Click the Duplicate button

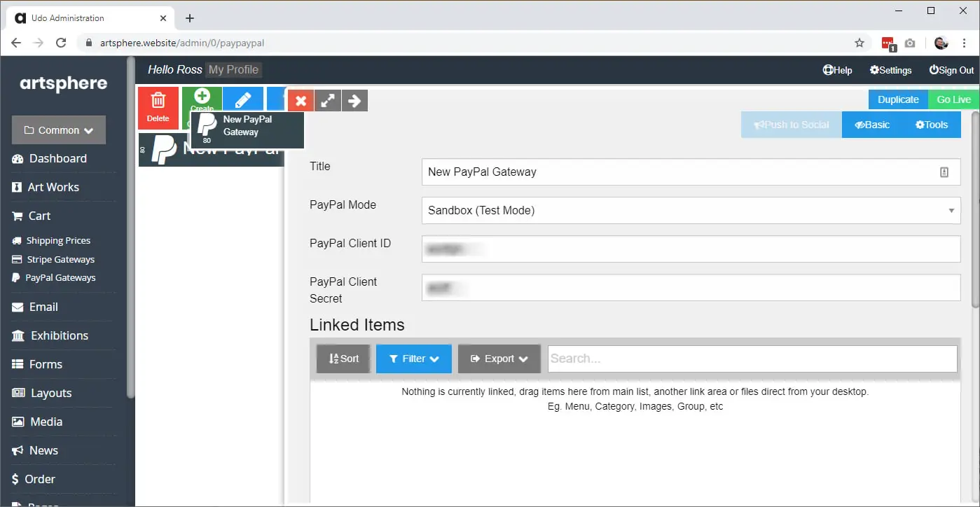[897, 99]
